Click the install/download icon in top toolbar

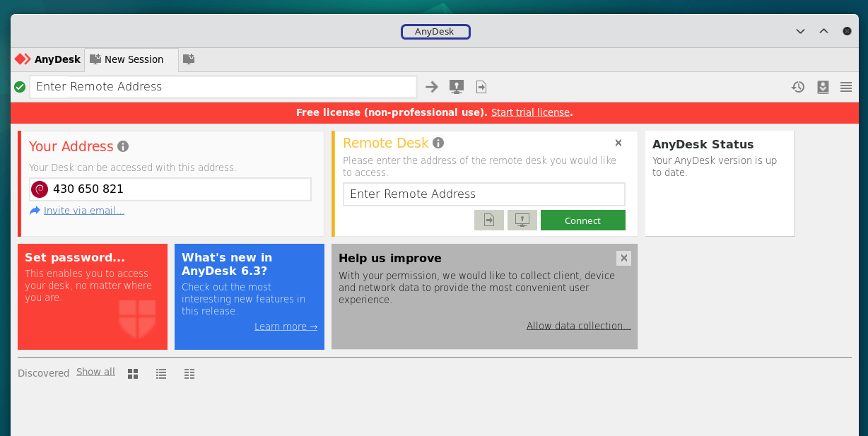click(x=823, y=87)
